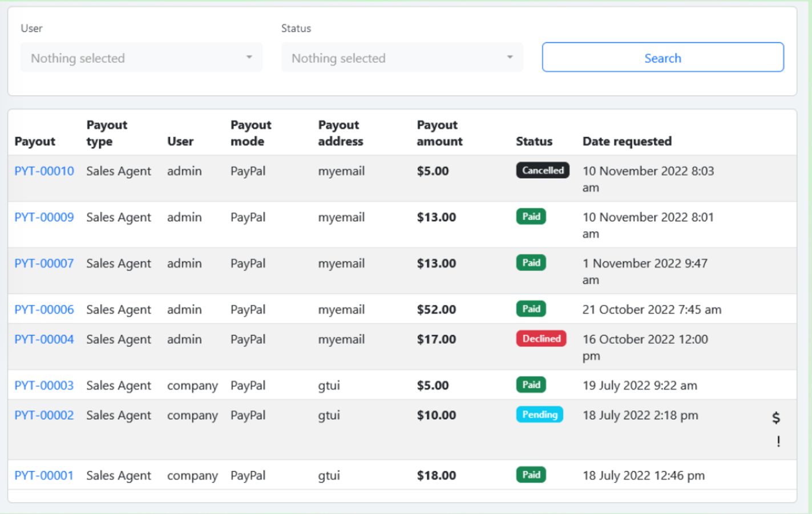Click the Pending status badge

click(x=539, y=415)
